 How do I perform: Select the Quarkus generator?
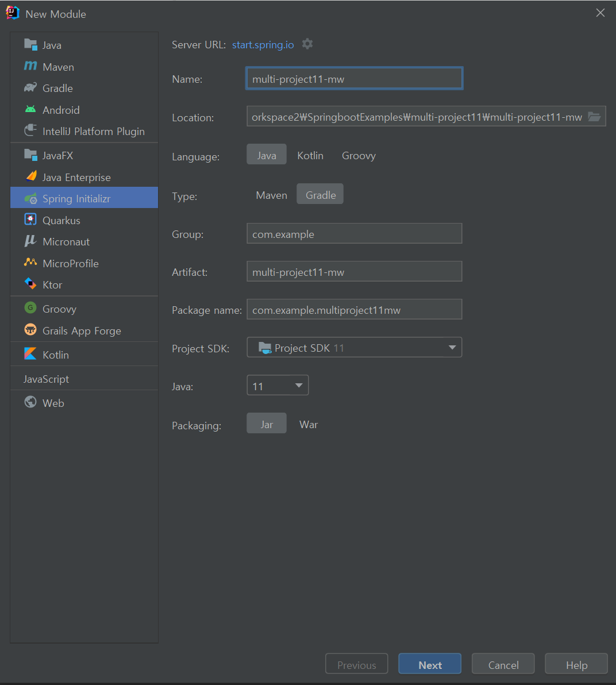pos(61,220)
